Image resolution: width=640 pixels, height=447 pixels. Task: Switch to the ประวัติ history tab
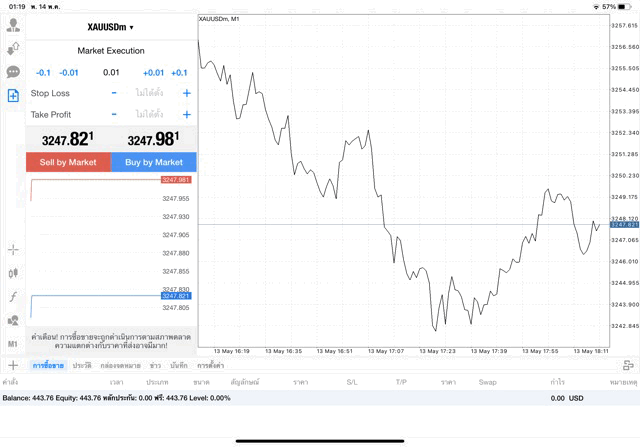coord(82,366)
